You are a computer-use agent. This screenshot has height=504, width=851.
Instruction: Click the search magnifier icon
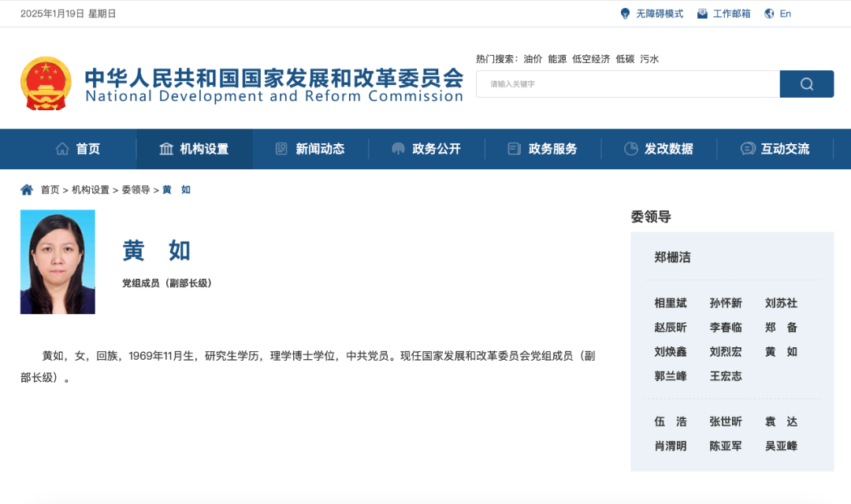coord(806,83)
